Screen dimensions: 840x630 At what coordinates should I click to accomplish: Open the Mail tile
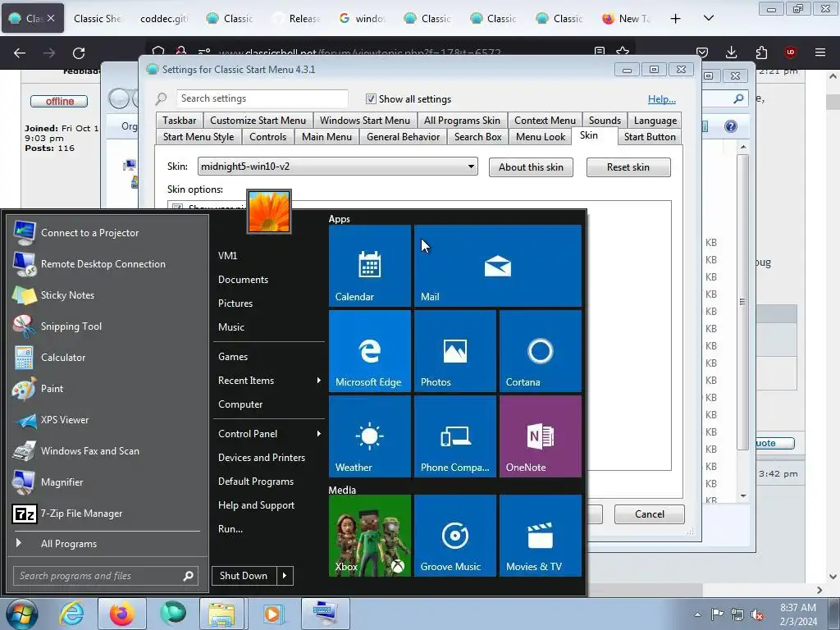[498, 266]
